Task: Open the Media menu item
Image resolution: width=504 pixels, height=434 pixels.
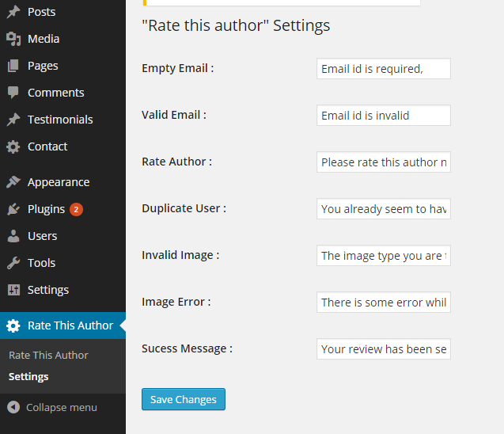Action: [x=63, y=39]
